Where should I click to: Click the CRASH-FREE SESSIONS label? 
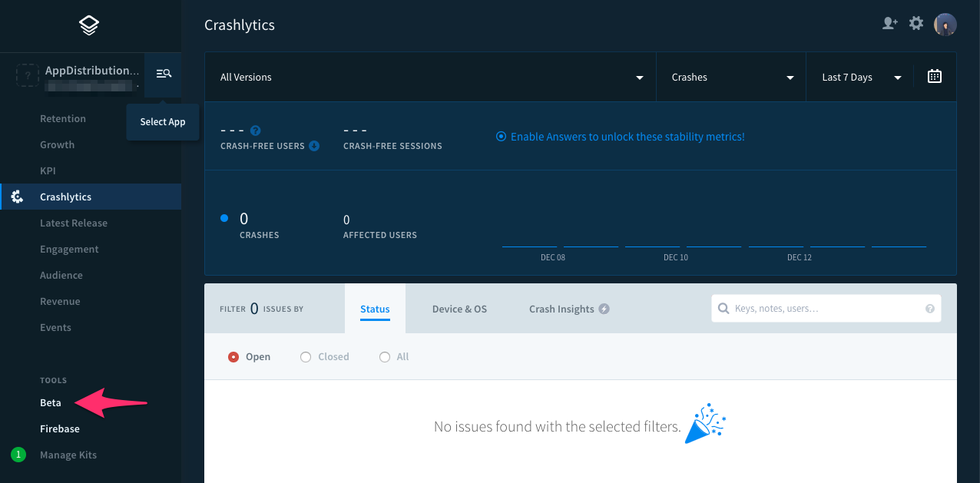tap(392, 146)
